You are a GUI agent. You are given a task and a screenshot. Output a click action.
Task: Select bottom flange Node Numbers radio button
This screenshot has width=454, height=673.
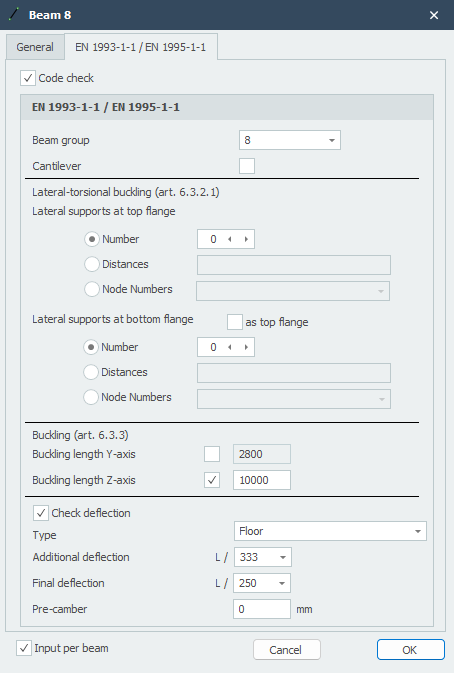[91, 397]
